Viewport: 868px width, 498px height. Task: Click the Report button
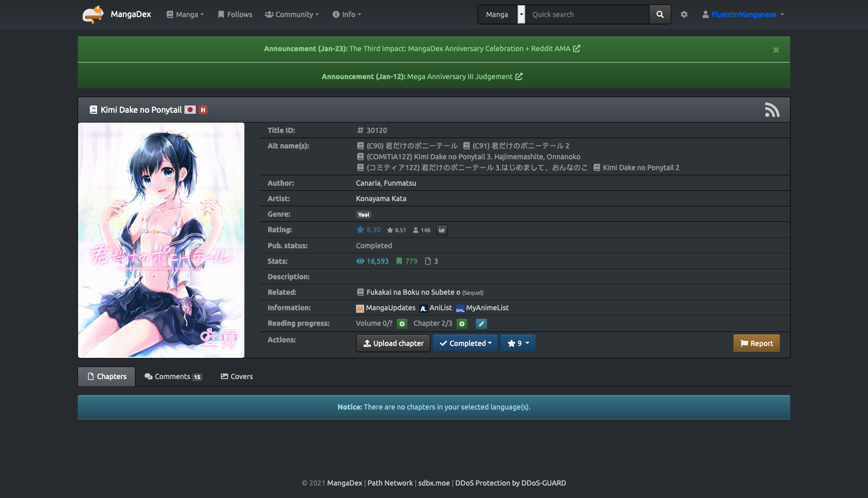tap(756, 343)
